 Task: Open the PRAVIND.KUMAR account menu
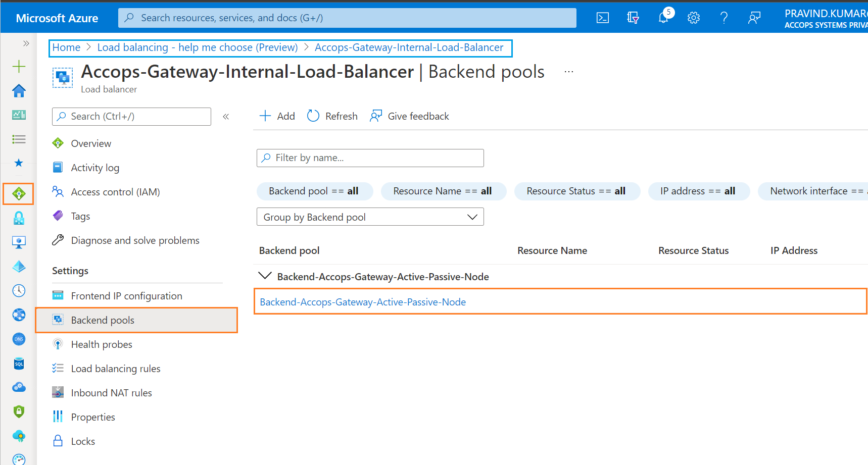click(x=826, y=18)
